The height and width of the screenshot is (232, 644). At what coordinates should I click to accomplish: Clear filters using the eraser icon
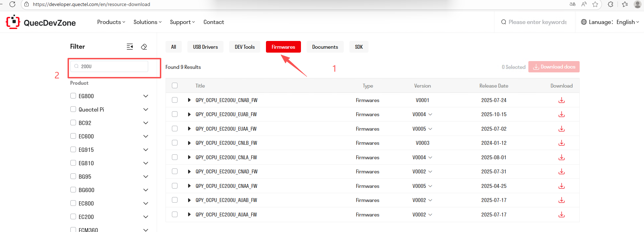point(144,47)
